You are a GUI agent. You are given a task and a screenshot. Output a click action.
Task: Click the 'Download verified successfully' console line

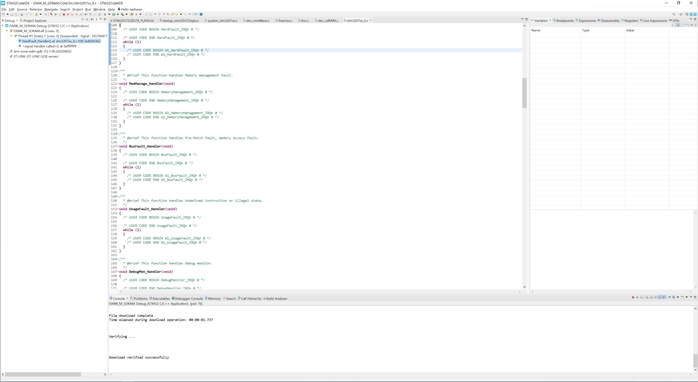[139, 358]
